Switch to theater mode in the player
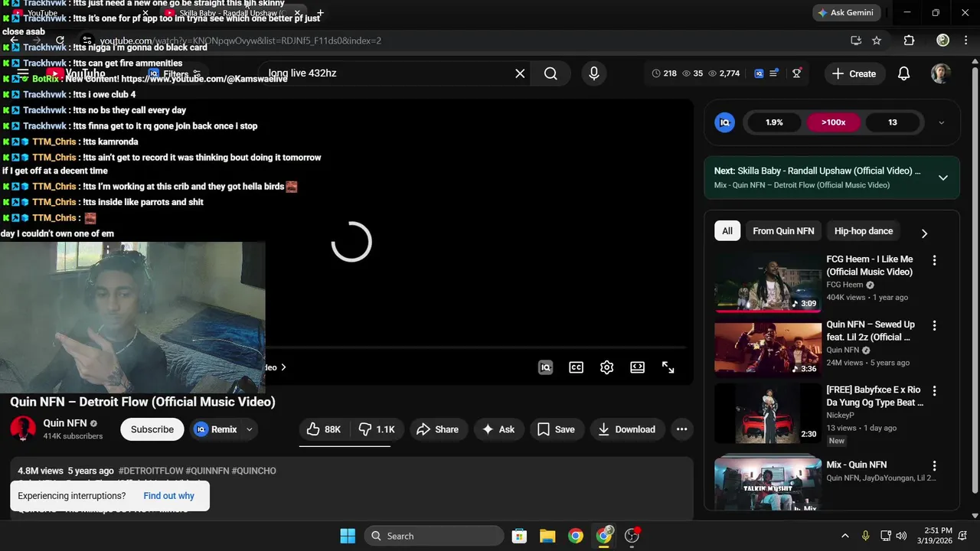The image size is (980, 551). 637,367
